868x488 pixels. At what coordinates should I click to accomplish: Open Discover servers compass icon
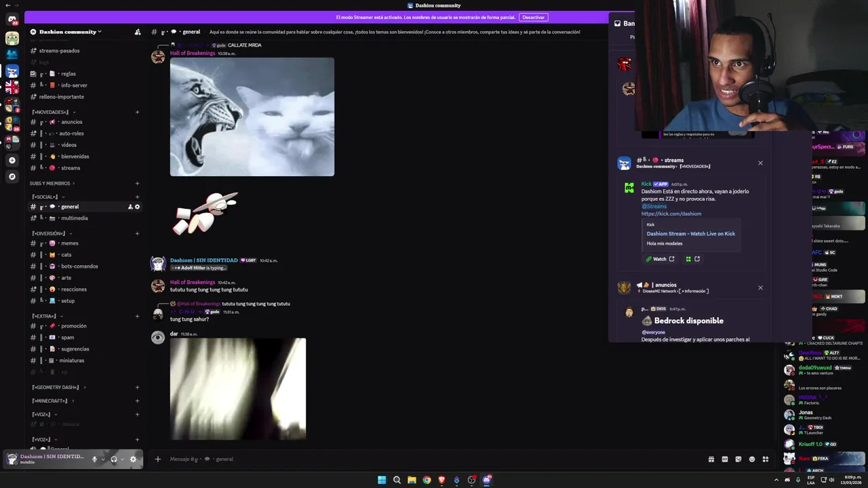[12, 176]
